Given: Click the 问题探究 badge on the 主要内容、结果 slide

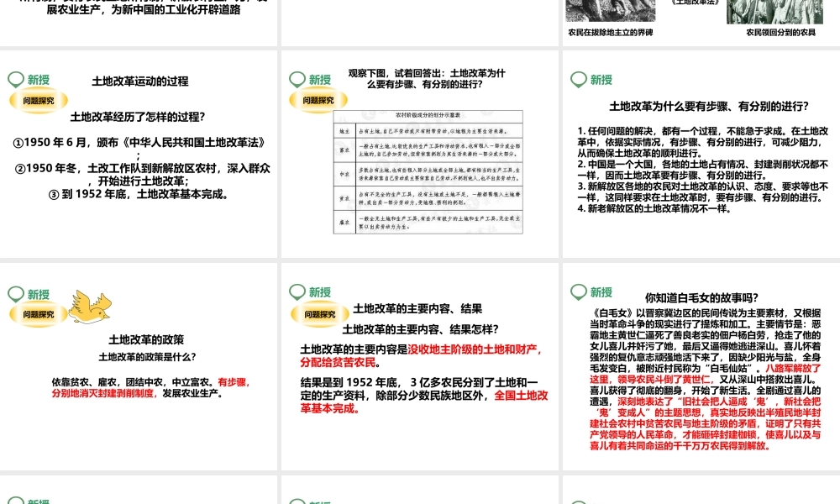Looking at the screenshot, I should 320,314.
